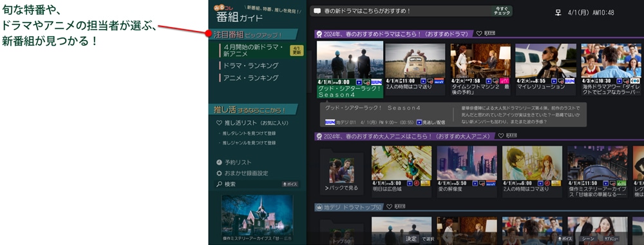The width and height of the screenshot is (644, 245).
Task: Toggle favorite heart on おすすめ大人アニメ row
Action: [x=500, y=135]
